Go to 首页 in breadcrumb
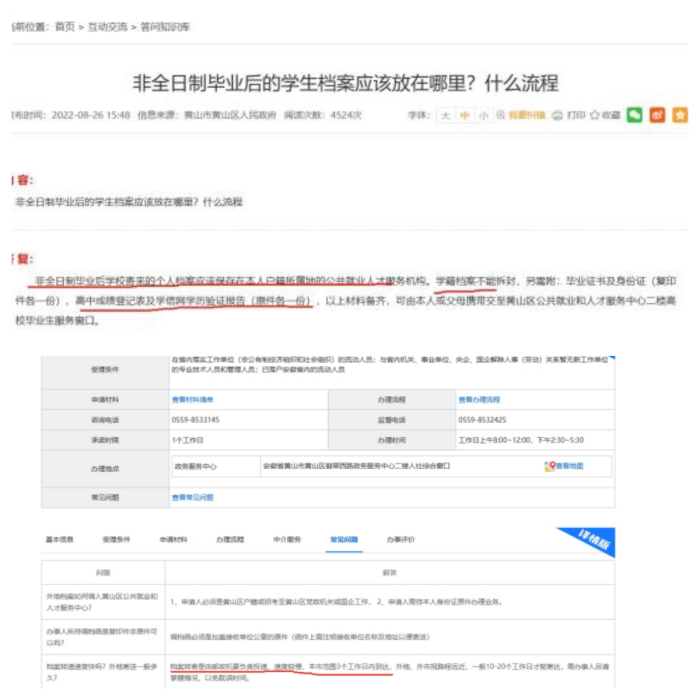700x700 pixels. click(65, 27)
